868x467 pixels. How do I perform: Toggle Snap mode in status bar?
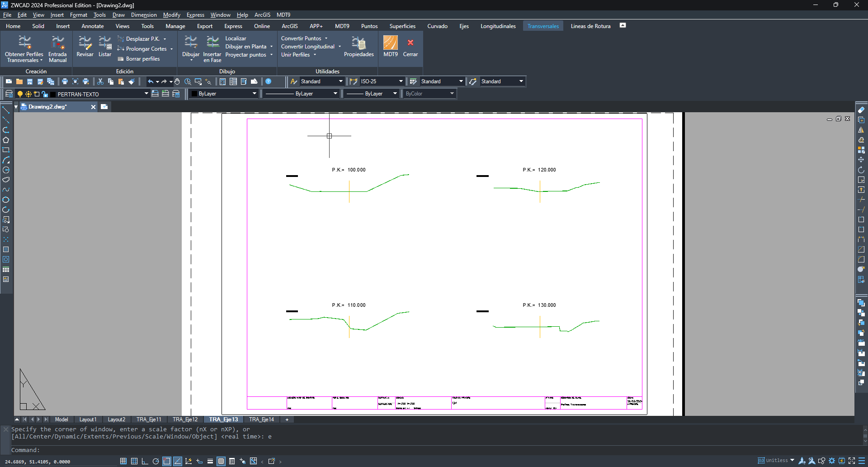coord(123,461)
